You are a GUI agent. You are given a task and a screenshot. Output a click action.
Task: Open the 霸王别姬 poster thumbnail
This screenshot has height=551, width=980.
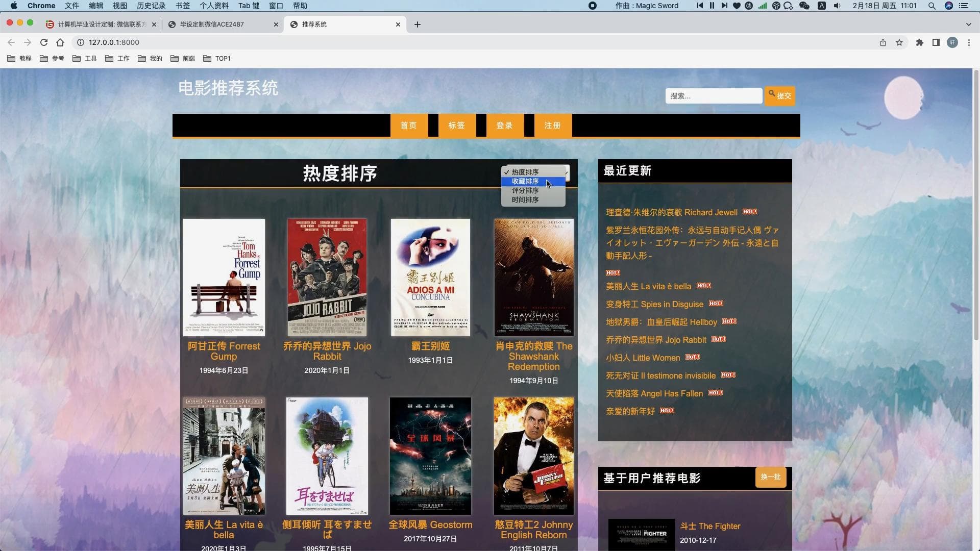pos(430,278)
